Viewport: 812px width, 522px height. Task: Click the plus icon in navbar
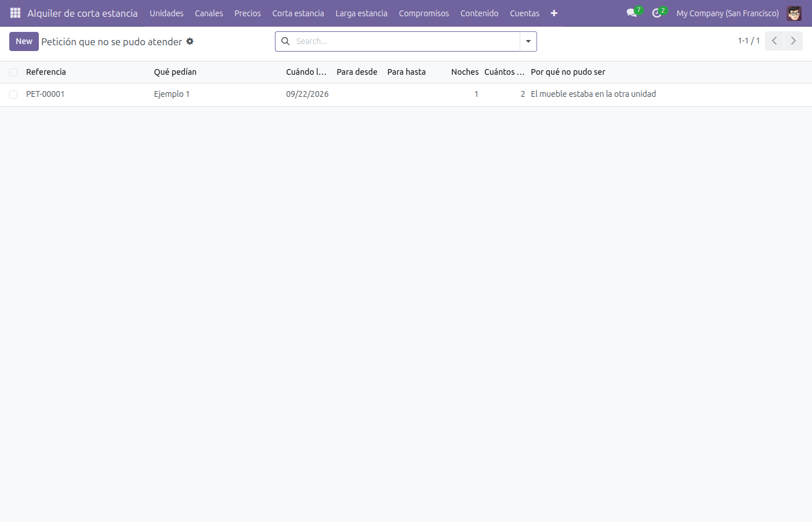(554, 13)
